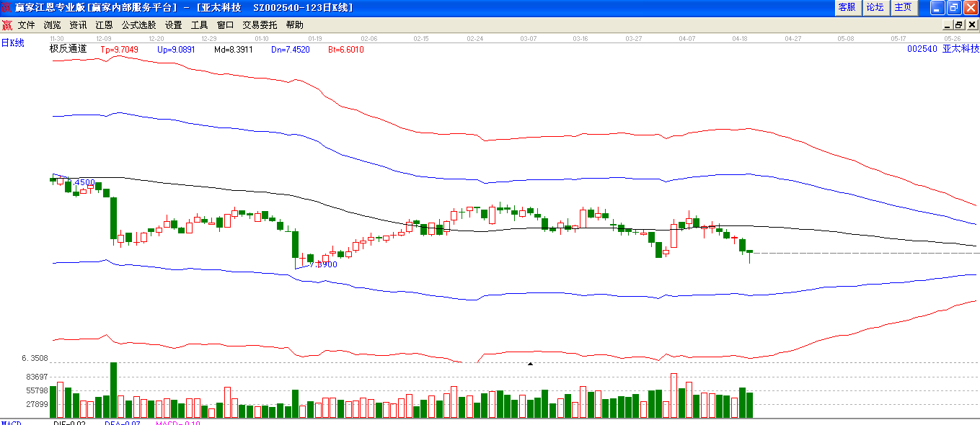Click the 02-06 date on the time axis
The image size is (980, 425).
(369, 38)
